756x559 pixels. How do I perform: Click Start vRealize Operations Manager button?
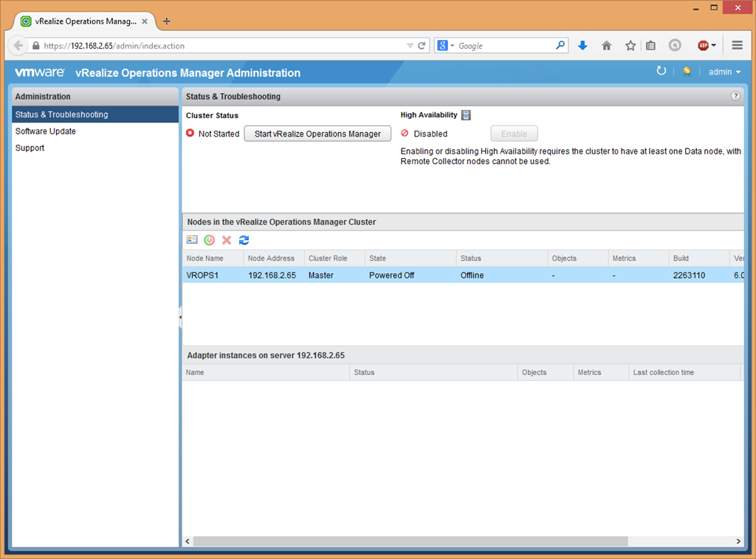317,134
